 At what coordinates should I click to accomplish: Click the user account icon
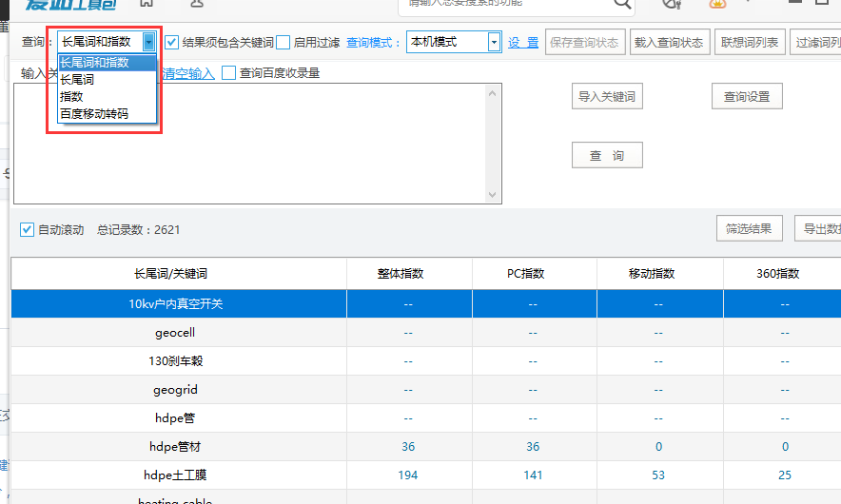197,4
